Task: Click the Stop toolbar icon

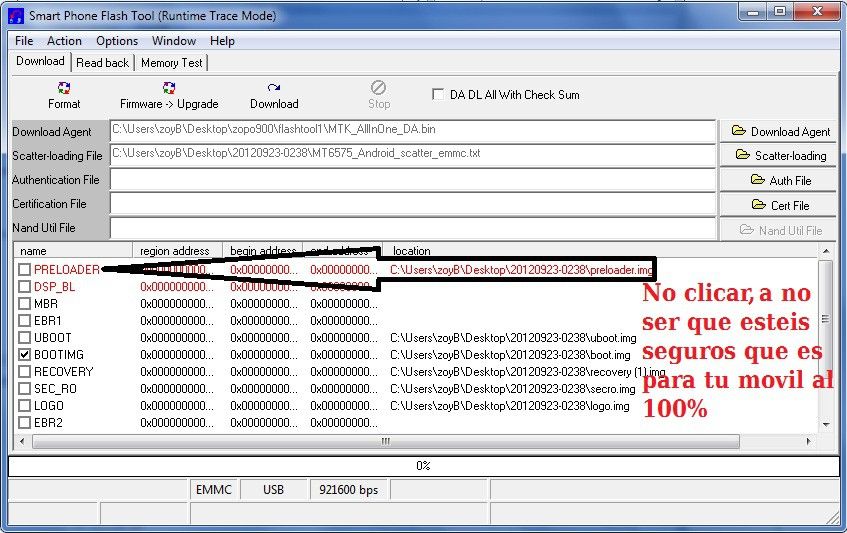Action: [379, 95]
